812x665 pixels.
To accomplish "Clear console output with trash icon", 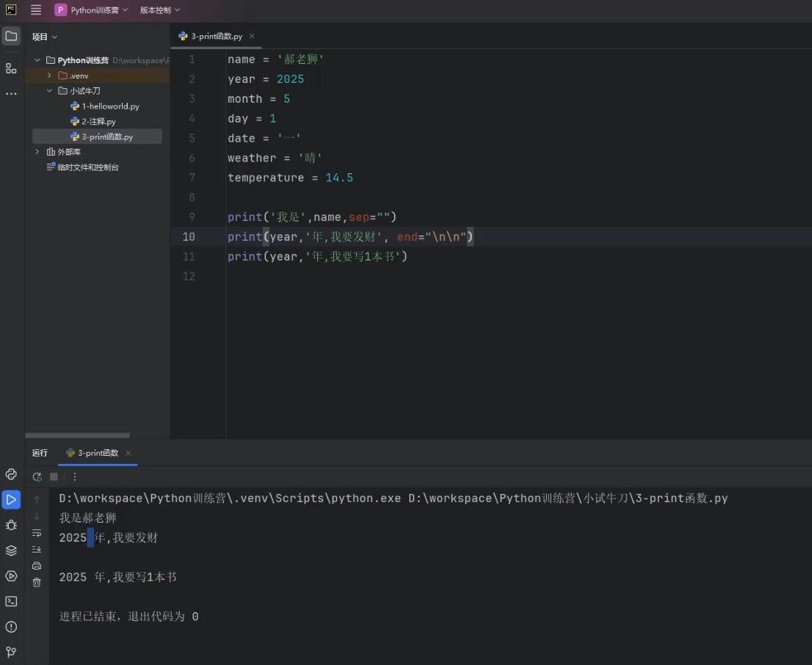I will (37, 582).
